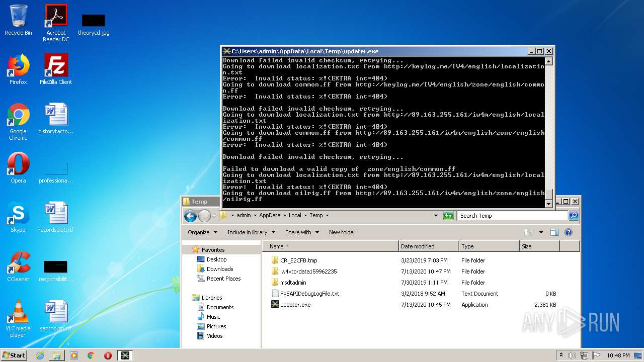
Task: Click the Explorer Forward navigation button
Action: tap(204, 216)
